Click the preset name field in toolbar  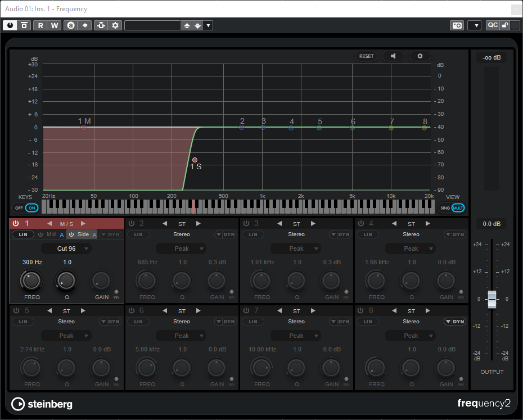152,25
